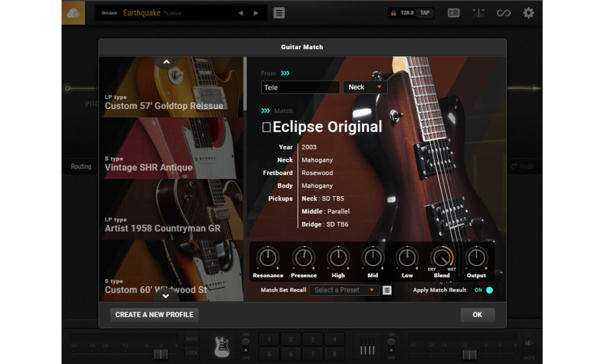Open the Neck pickup dropdown
The width and height of the screenshot is (607, 364).
(365, 87)
